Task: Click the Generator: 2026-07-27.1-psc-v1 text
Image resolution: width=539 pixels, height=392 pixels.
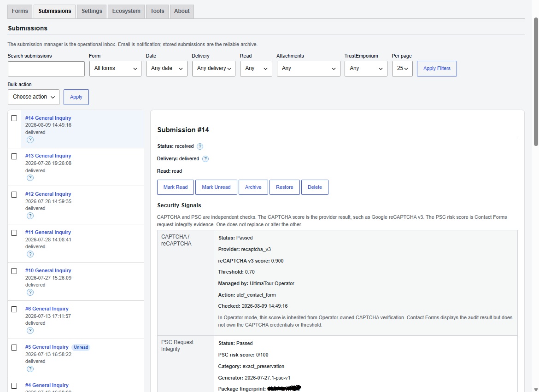Action: [254, 378]
